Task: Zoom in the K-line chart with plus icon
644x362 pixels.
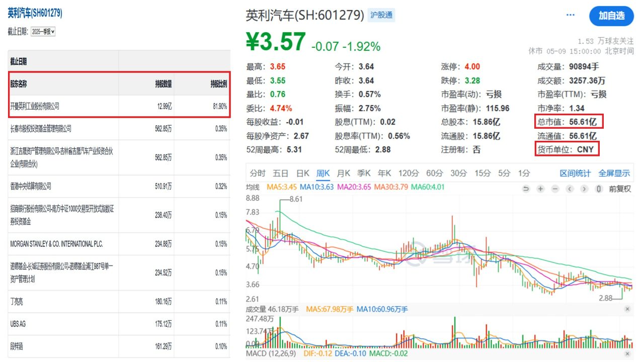Action: (x=540, y=189)
